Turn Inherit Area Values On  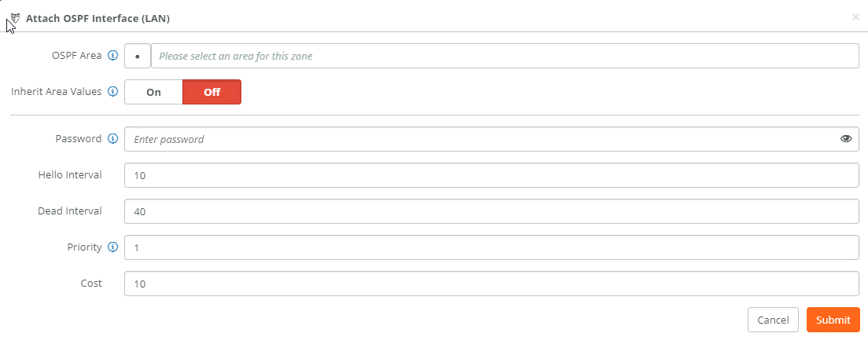point(153,92)
